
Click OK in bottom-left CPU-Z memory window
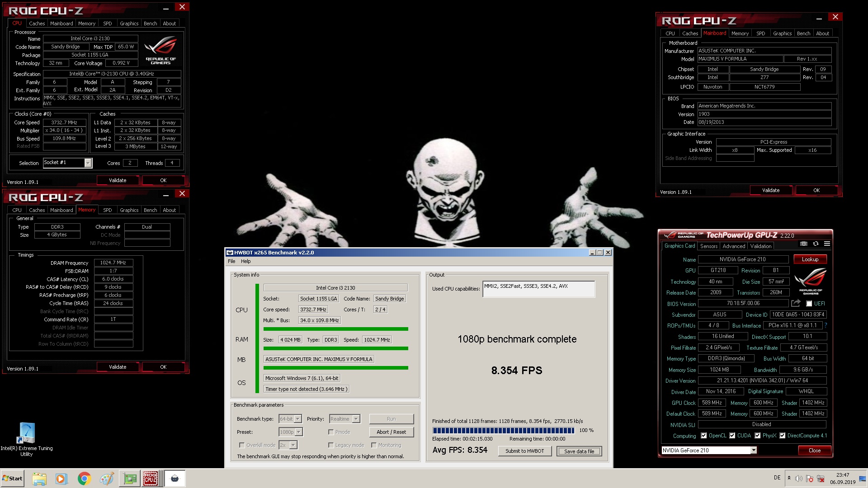click(163, 367)
